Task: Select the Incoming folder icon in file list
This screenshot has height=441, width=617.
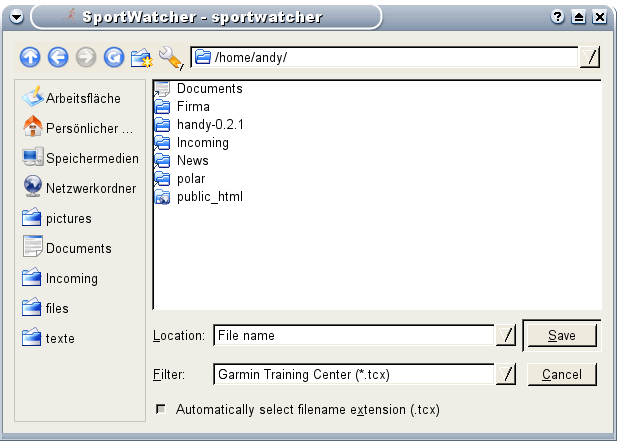Action: 162,143
